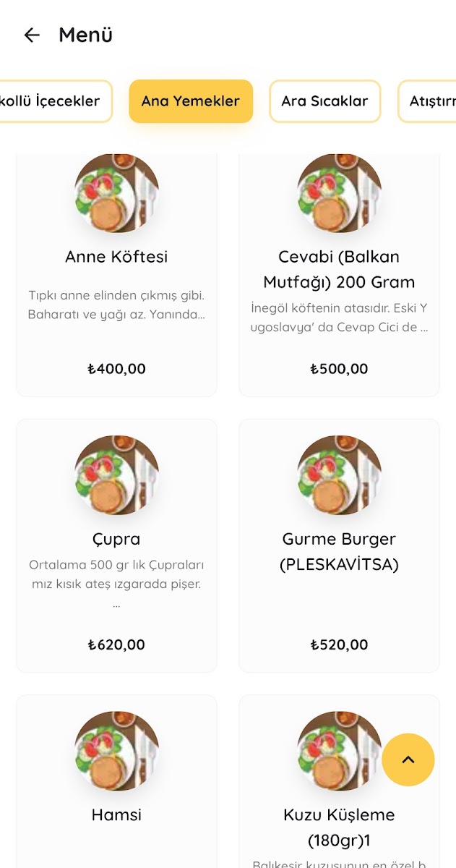Tap the Çupra description text

116,574
